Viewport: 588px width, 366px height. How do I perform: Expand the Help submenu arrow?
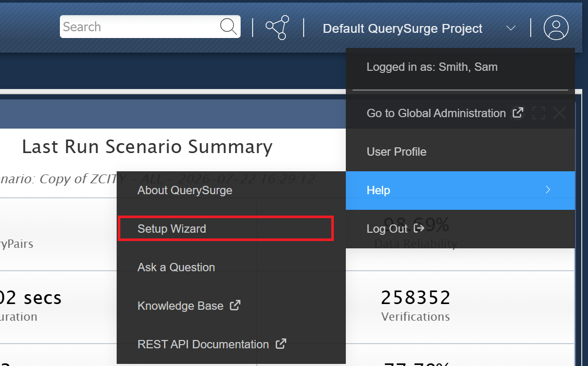pyautogui.click(x=548, y=190)
